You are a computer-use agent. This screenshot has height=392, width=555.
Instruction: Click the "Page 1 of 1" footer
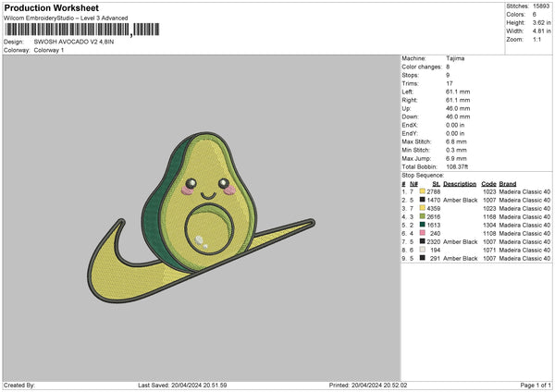coord(536,385)
